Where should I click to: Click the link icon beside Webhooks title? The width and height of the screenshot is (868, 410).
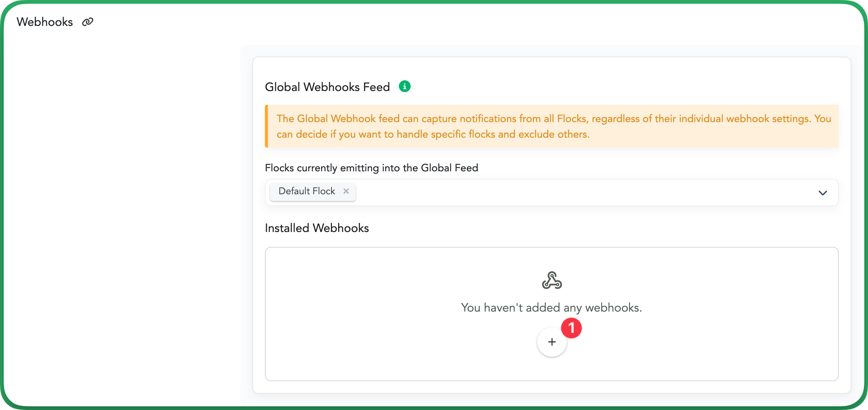[x=88, y=22]
